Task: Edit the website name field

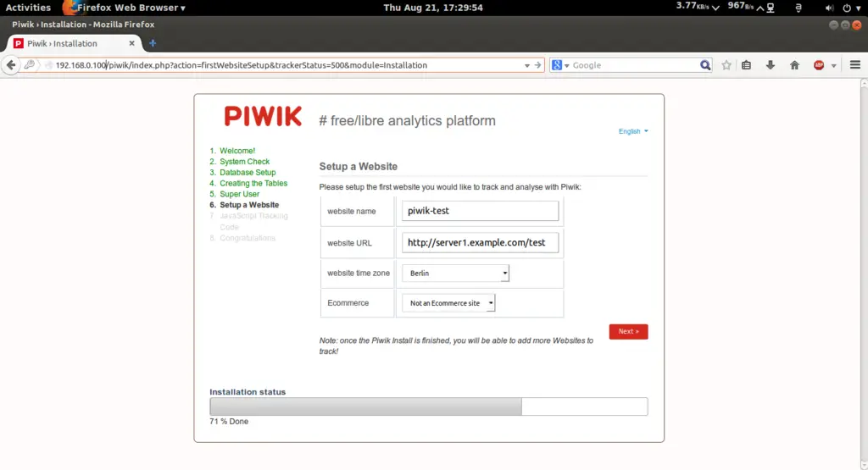Action: (x=480, y=211)
